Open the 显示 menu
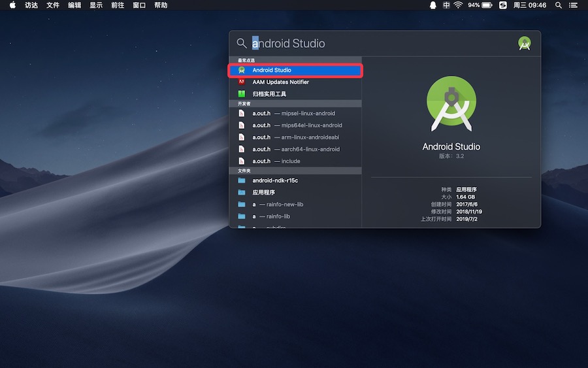 click(x=96, y=5)
